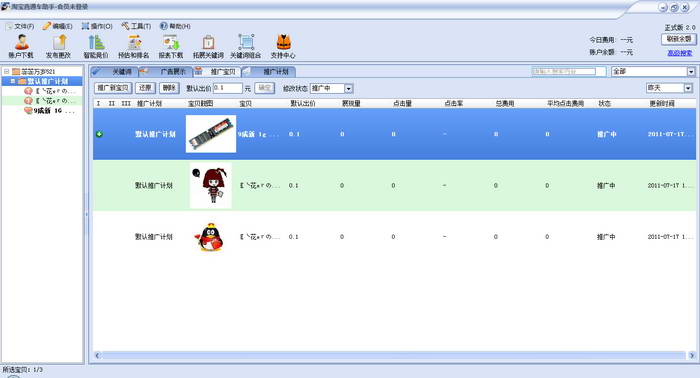The height and width of the screenshot is (378, 700).
Task: Open the 操作(O) menu
Action: (97, 26)
